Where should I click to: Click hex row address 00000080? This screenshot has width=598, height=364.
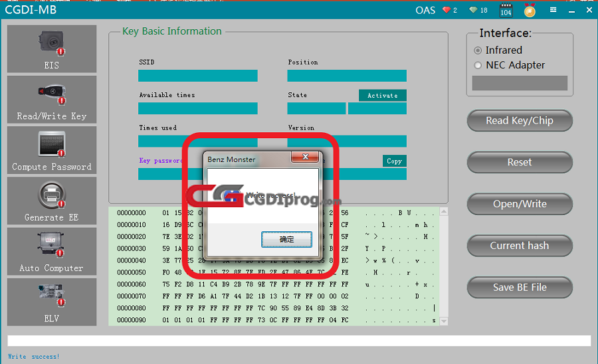(x=132, y=308)
